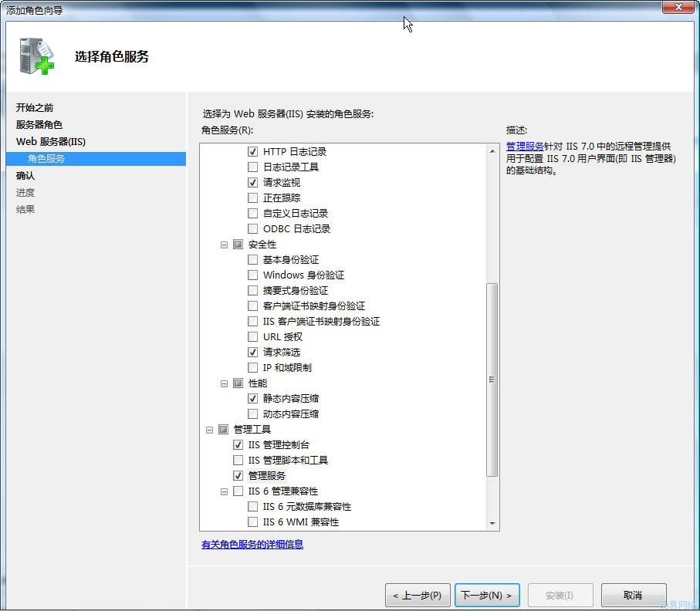The width and height of the screenshot is (700, 611).
Task: Click the 下一步(N) button
Action: pyautogui.click(x=487, y=596)
